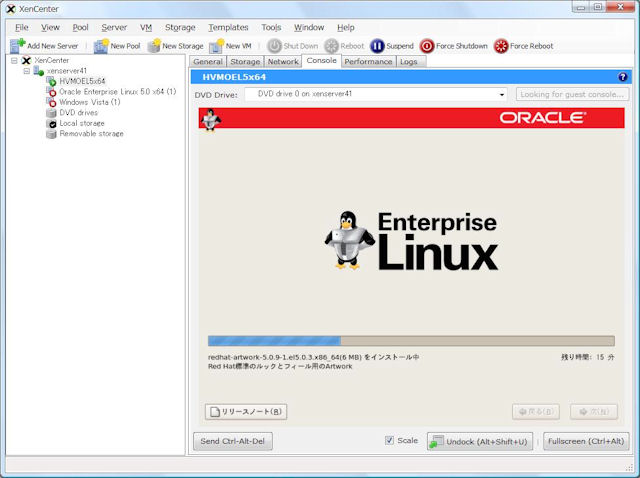Switch to the Network tab
This screenshot has height=478, width=640.
click(x=283, y=62)
